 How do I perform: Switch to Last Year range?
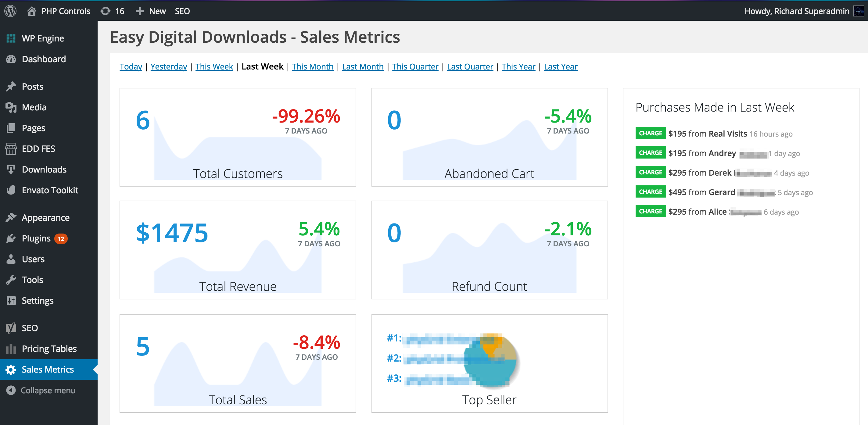(x=560, y=67)
